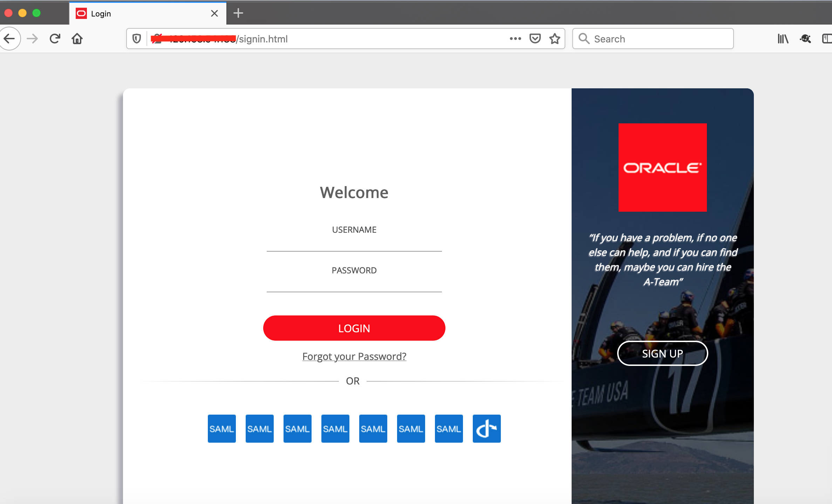Save page to Pocket icon
Viewport: 832px width, 504px height.
(535, 39)
